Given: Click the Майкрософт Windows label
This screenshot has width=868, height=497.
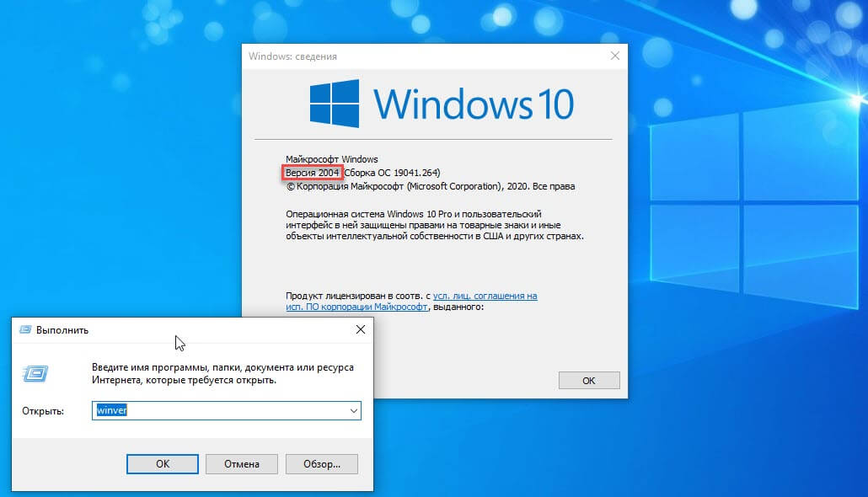Looking at the screenshot, I should point(331,159).
